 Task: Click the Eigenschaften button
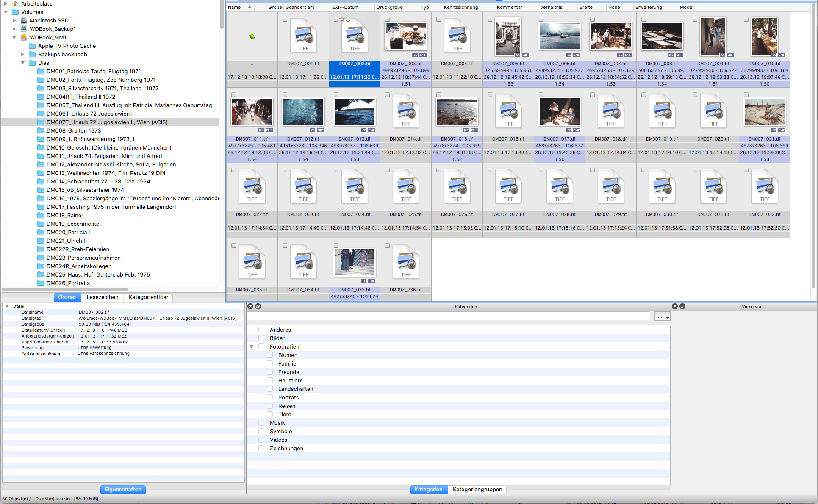point(123,489)
